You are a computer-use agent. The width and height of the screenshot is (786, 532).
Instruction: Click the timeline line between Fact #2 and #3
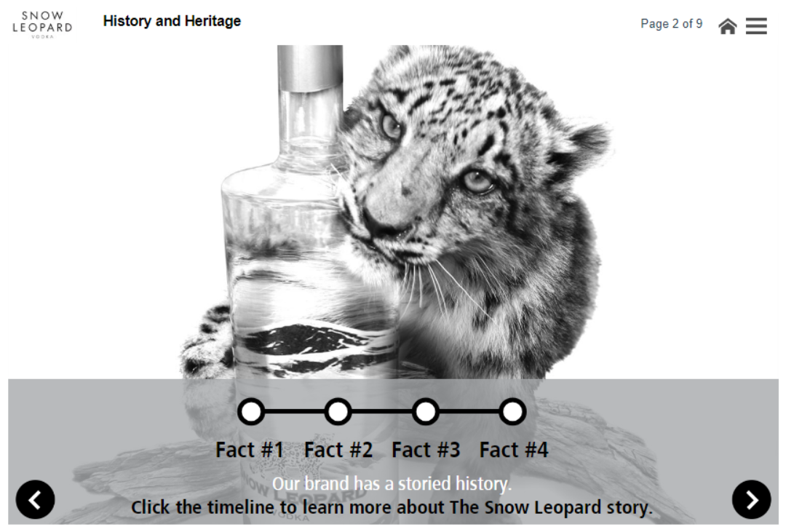tap(382, 412)
